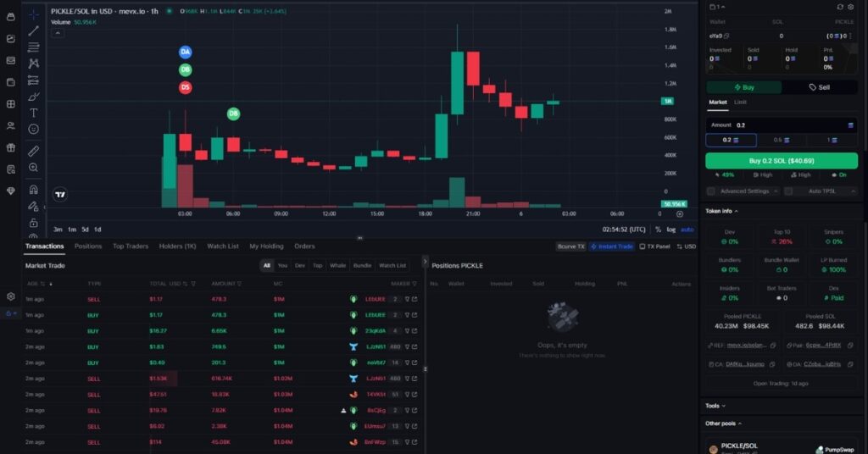Select the crosshair cursor tool

click(33, 14)
